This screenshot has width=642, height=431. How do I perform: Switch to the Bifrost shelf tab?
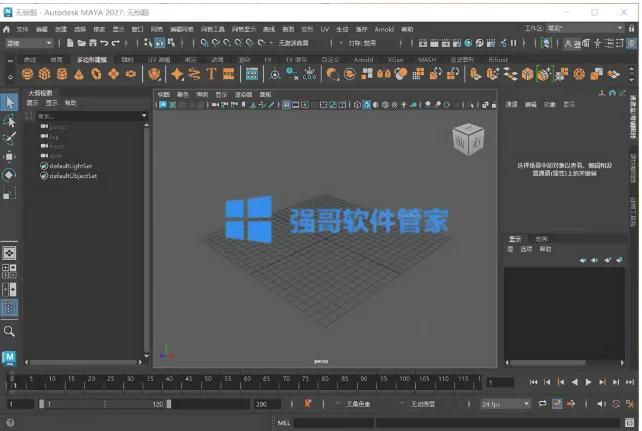(498, 60)
